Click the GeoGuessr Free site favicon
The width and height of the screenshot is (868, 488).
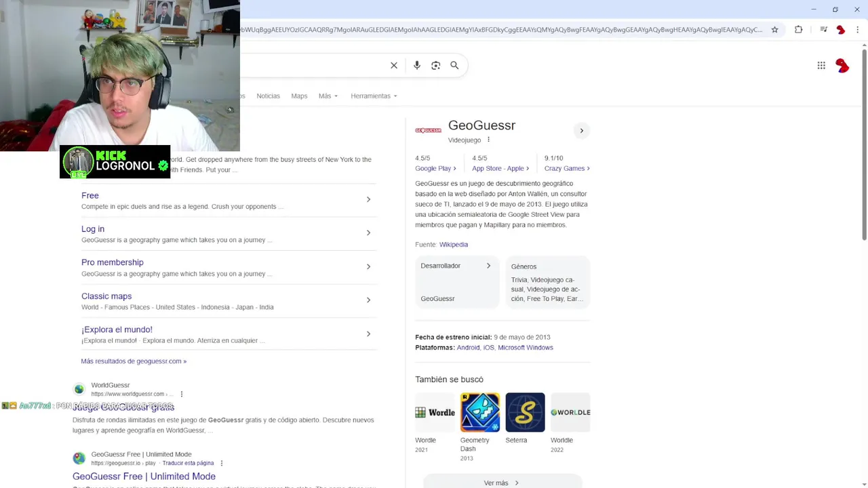click(79, 458)
